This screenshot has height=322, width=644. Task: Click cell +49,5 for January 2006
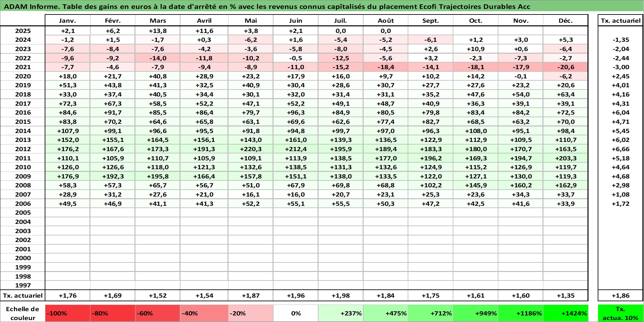[x=67, y=203]
